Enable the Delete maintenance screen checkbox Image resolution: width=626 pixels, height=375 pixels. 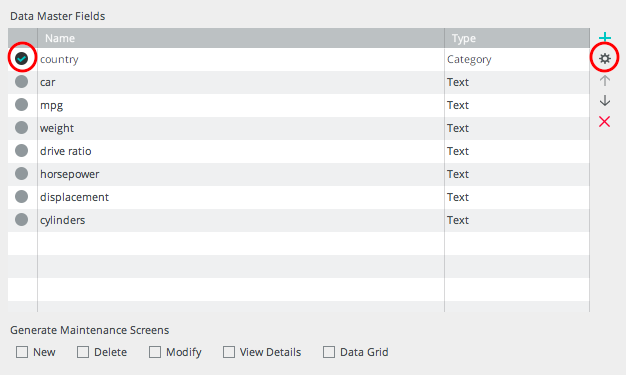pyautogui.click(x=83, y=352)
